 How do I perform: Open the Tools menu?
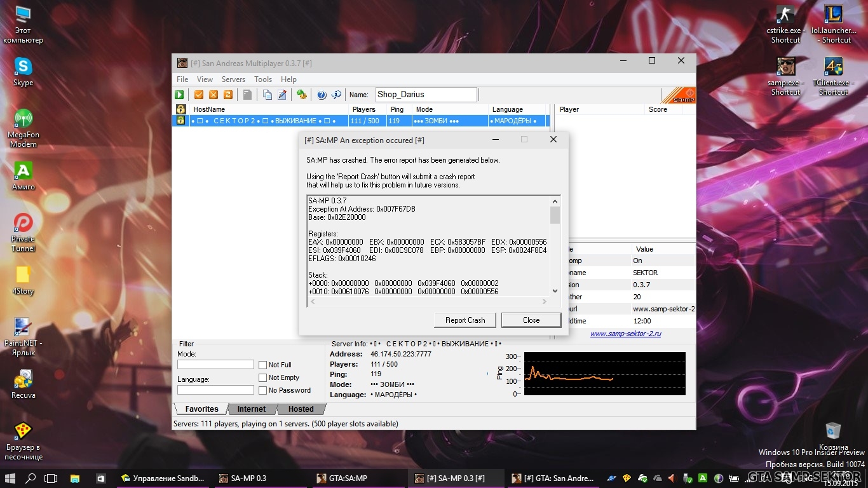[263, 79]
